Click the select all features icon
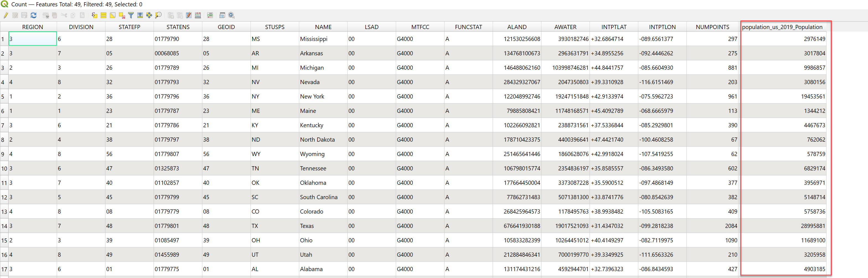The image size is (868, 278). [104, 15]
